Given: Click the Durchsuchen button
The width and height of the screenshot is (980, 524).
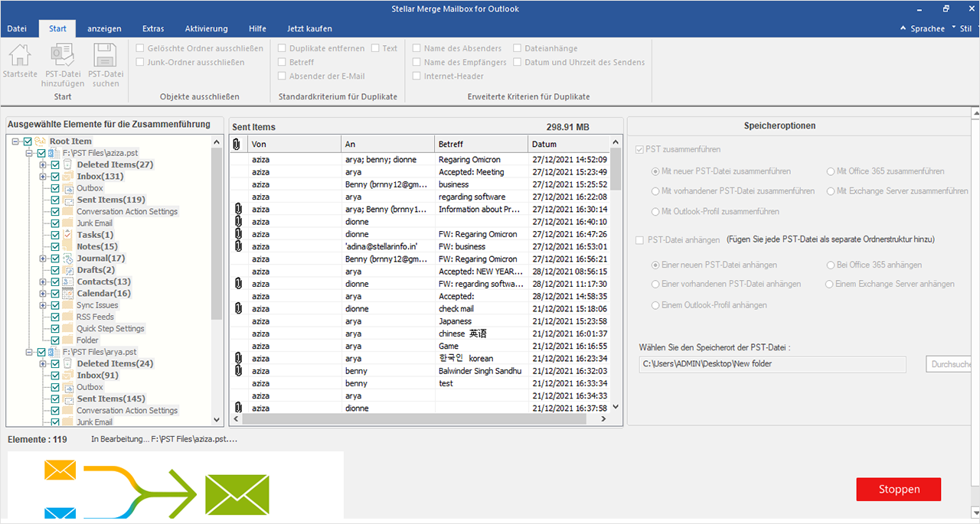Looking at the screenshot, I should click(x=949, y=364).
